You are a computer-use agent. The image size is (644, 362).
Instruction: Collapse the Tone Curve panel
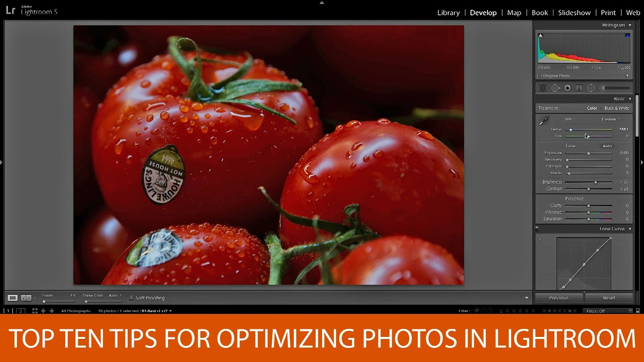tap(629, 229)
